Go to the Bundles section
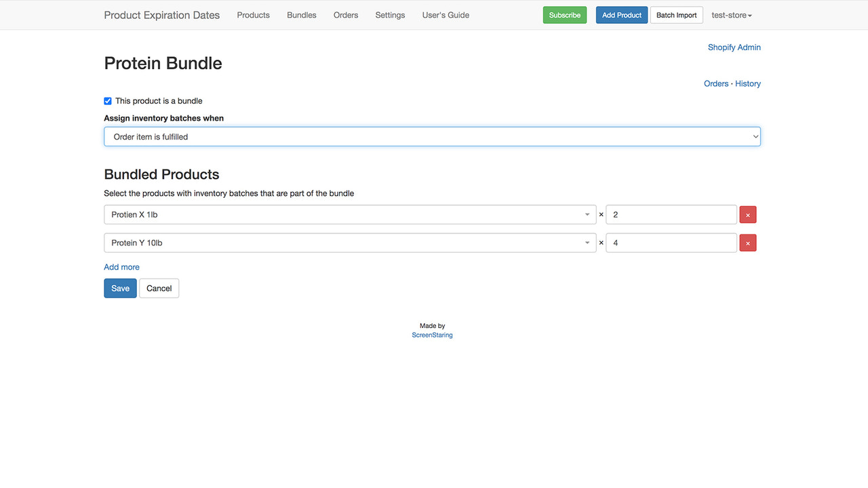Screen dimensions: 868x488 tap(301, 14)
